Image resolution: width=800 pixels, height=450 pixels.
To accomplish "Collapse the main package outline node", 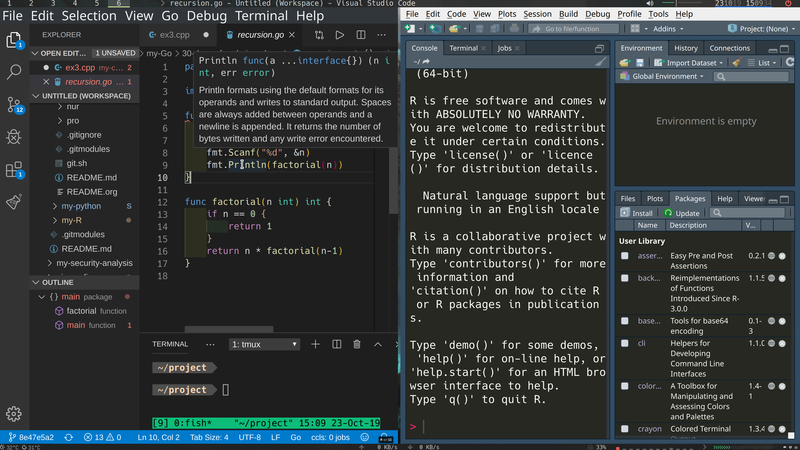I will point(42,297).
